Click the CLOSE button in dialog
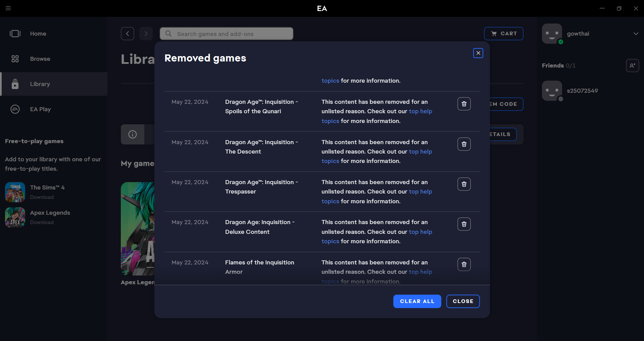Image resolution: width=644 pixels, height=341 pixels. [x=463, y=301]
